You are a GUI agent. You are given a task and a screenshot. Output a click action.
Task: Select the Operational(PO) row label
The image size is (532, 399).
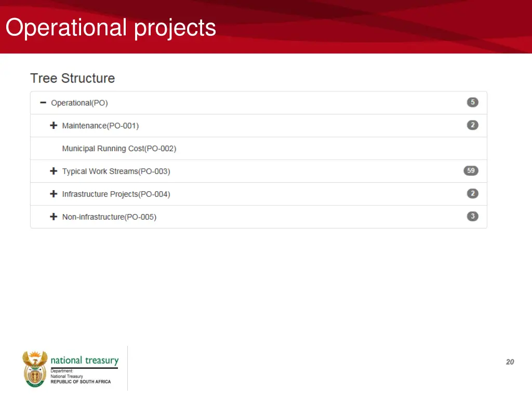[79, 103]
